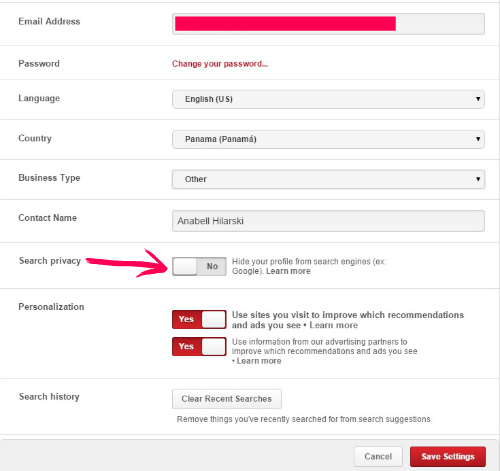The width and height of the screenshot is (500, 471).
Task: Click the Business Type dropdown arrow
Action: [478, 179]
